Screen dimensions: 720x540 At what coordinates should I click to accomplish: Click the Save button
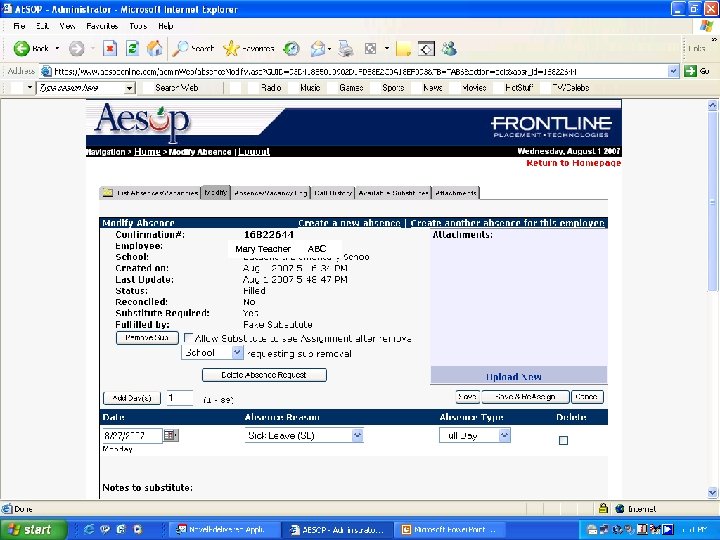pos(467,397)
